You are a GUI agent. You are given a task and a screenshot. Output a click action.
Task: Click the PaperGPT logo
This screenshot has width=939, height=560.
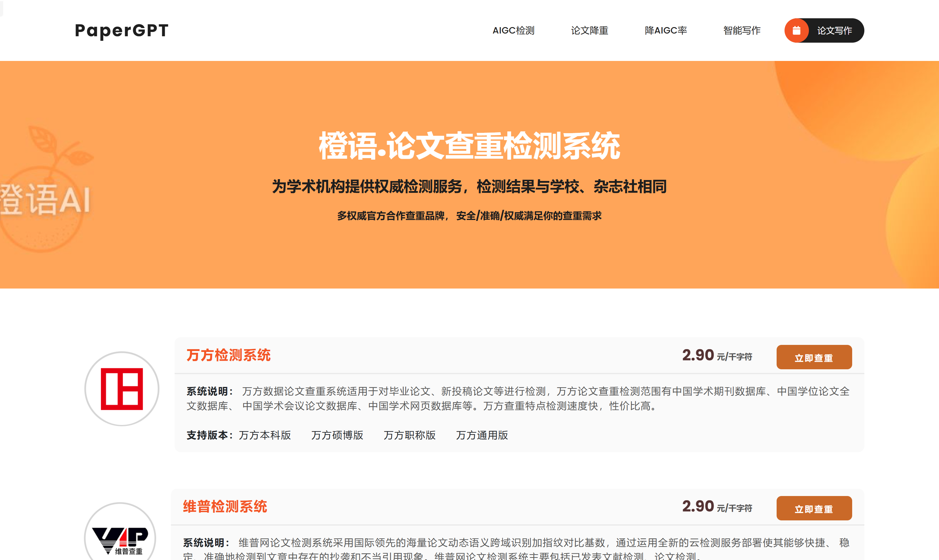pos(122,30)
